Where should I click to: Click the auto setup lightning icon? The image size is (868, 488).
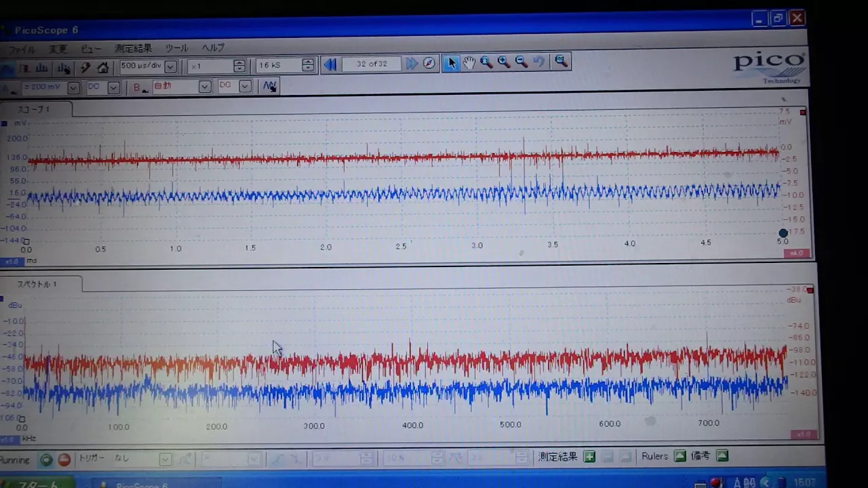point(85,68)
